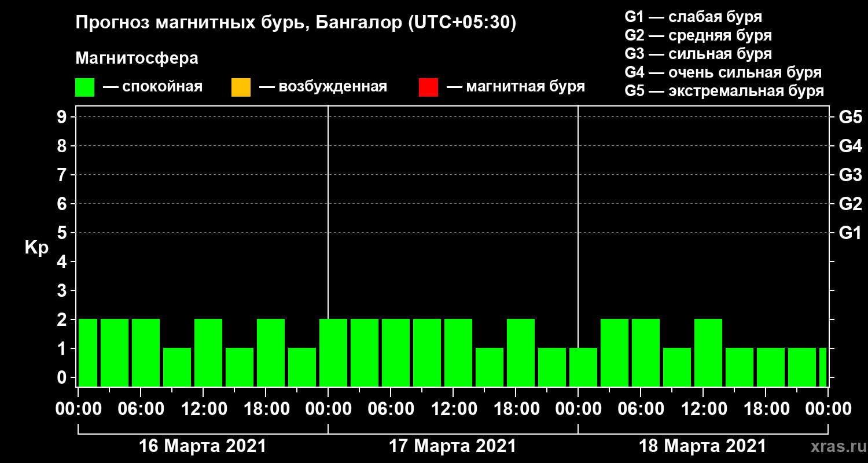This screenshot has height=463, width=868.
Task: Select the 'Магнитосфера' heading
Action: [x=137, y=58]
